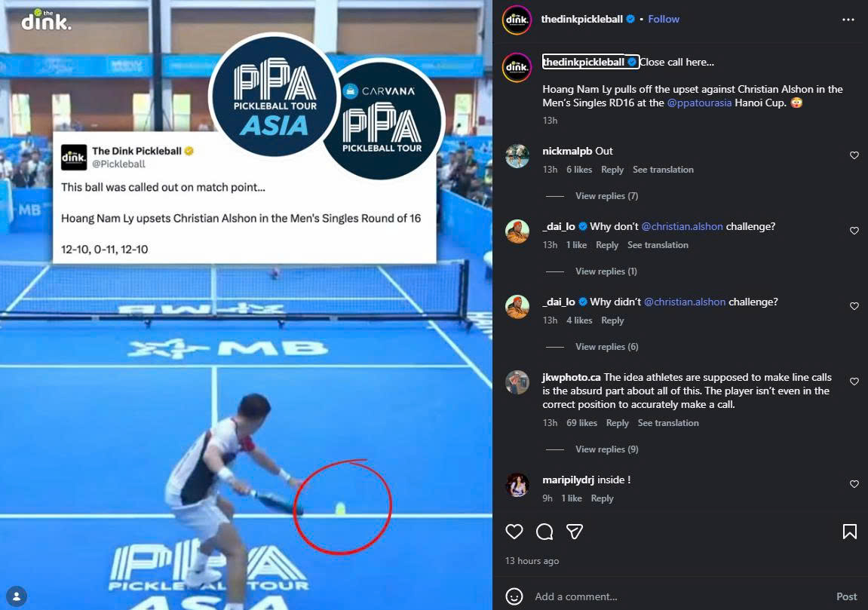This screenshot has height=610, width=868.
Task: Expand View replies (7)
Action: point(606,196)
